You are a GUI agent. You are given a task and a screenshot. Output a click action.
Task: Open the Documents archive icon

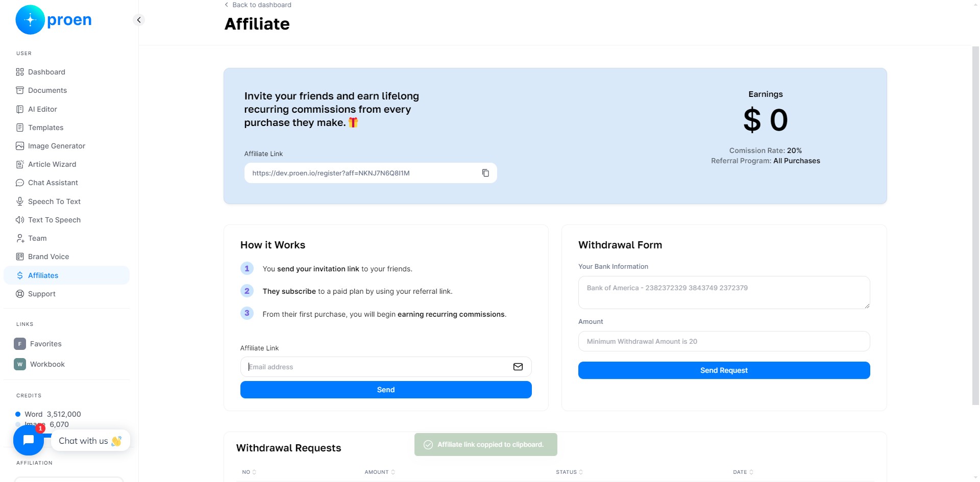pyautogui.click(x=20, y=90)
